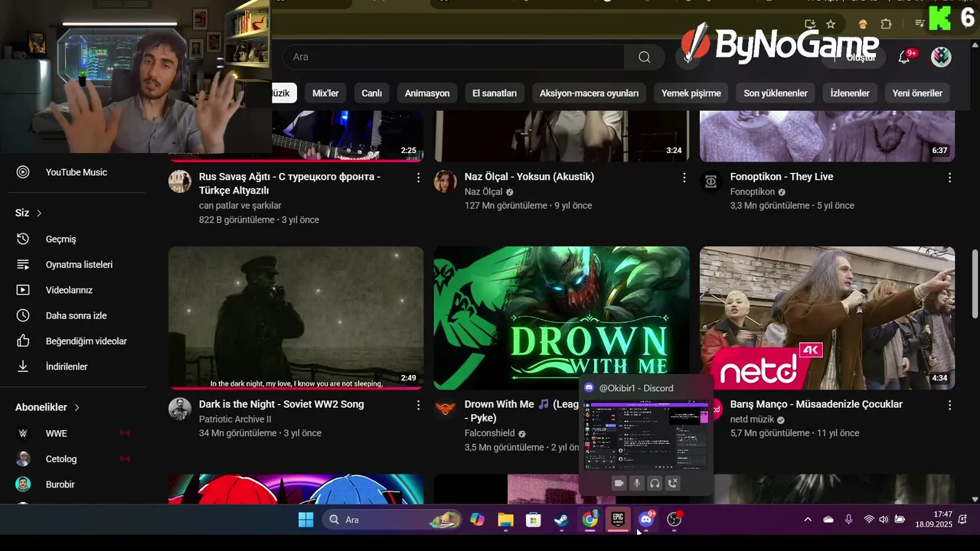Select the Yemek pişirme filter chip

[691, 93]
